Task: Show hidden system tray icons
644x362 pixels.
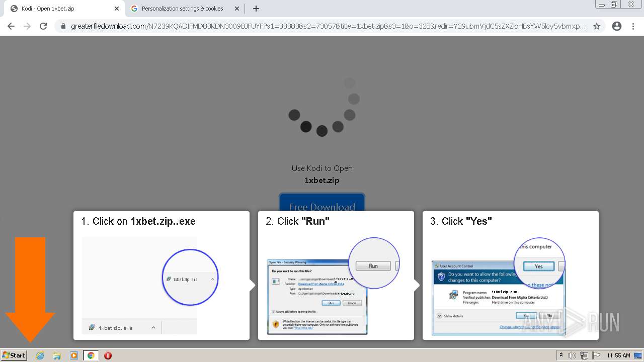Action: (561, 355)
